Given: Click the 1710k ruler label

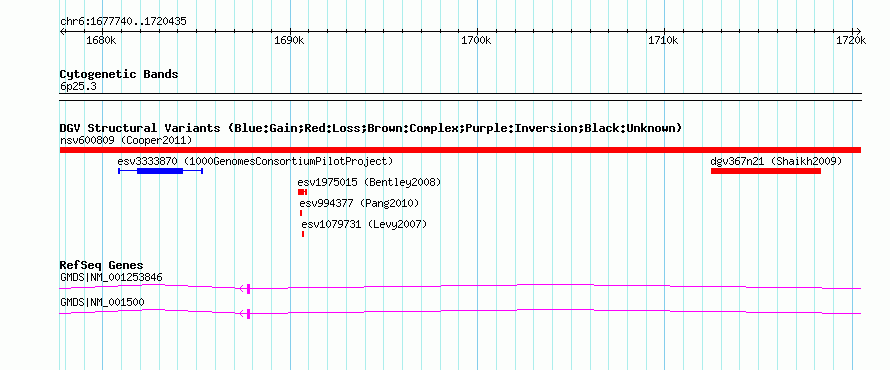Looking at the screenshot, I should 664,41.
